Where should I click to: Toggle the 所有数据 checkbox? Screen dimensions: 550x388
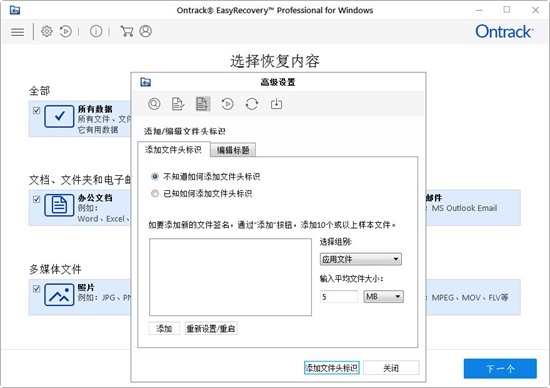[x=36, y=111]
